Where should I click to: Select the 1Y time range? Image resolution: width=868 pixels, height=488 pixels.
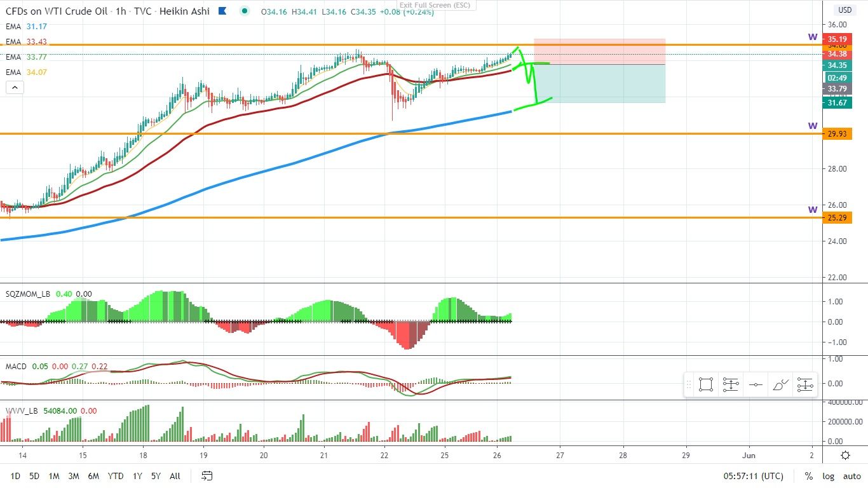click(x=137, y=476)
